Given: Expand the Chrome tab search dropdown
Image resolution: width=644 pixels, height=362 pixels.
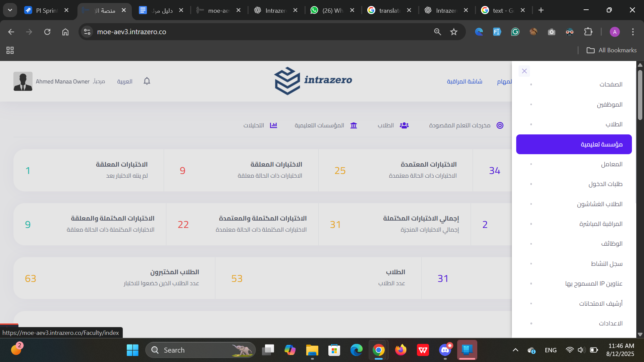Looking at the screenshot, I should pyautogui.click(x=10, y=10).
